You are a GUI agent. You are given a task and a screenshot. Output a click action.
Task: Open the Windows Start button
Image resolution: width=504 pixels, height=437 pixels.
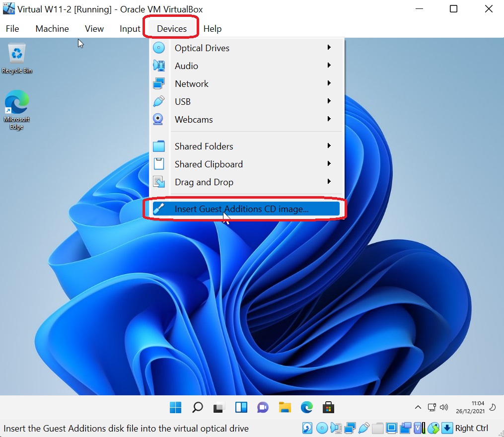click(175, 407)
